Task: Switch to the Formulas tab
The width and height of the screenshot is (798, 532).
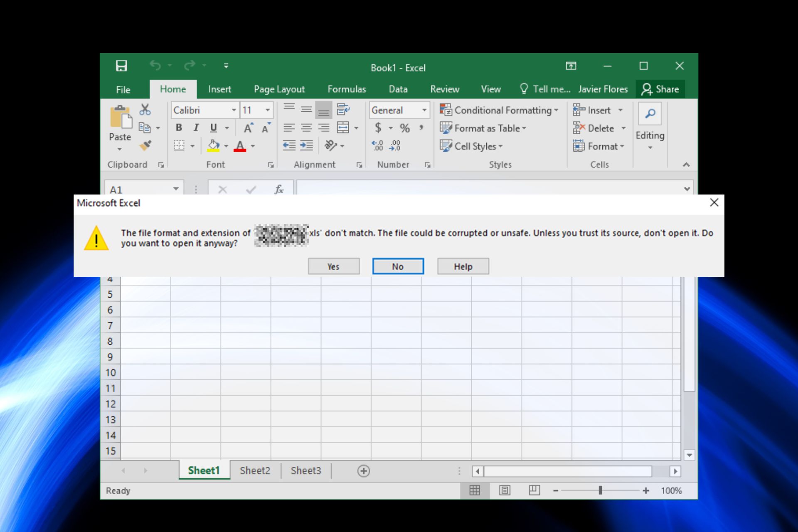Action: 347,89
